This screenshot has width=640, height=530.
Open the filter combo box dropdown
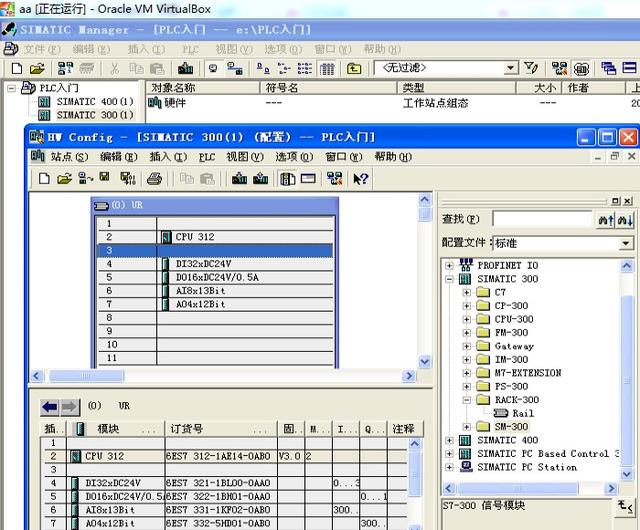coord(510,68)
